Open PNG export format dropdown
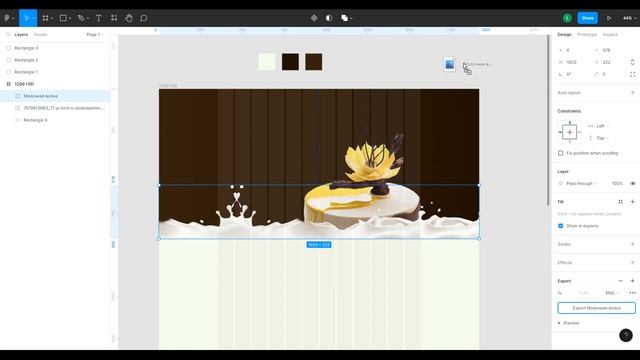Screen dimensions: 640x360 (x=611, y=293)
